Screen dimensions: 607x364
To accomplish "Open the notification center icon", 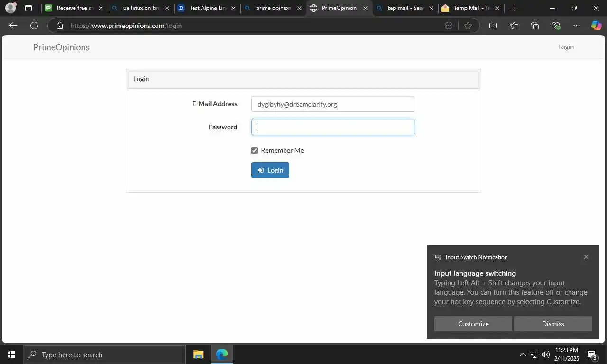I will [x=592, y=355].
